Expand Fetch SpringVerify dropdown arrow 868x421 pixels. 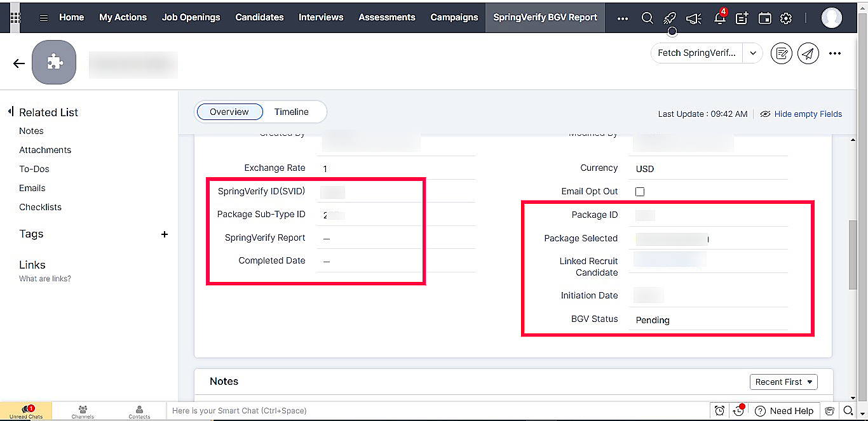(x=753, y=53)
